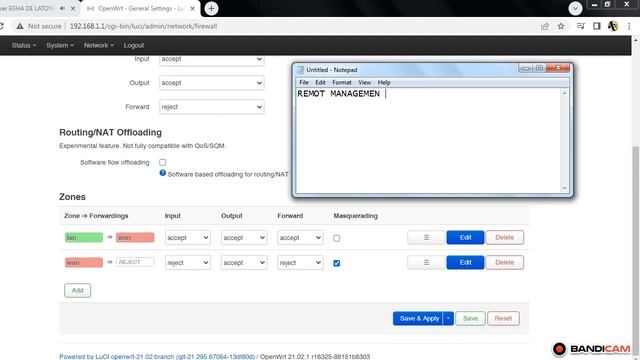Viewport: 640px width, 360px height.
Task: Open the LuCI openwrt-21.02 branch link
Action: click(x=157, y=356)
